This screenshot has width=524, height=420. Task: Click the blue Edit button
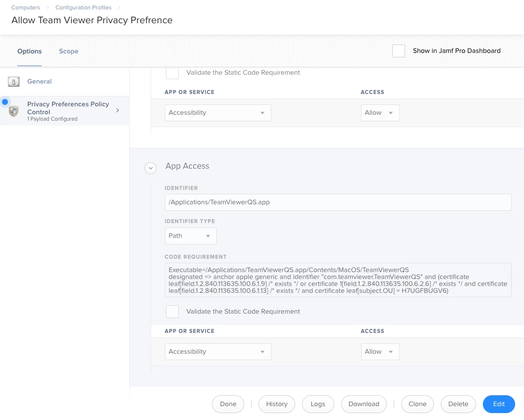tap(499, 404)
